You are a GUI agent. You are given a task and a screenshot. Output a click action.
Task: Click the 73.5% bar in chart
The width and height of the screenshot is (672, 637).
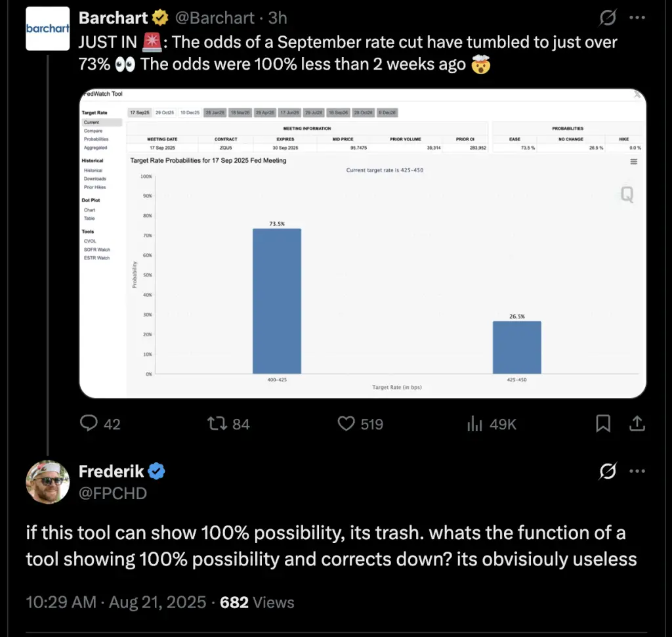pyautogui.click(x=277, y=301)
